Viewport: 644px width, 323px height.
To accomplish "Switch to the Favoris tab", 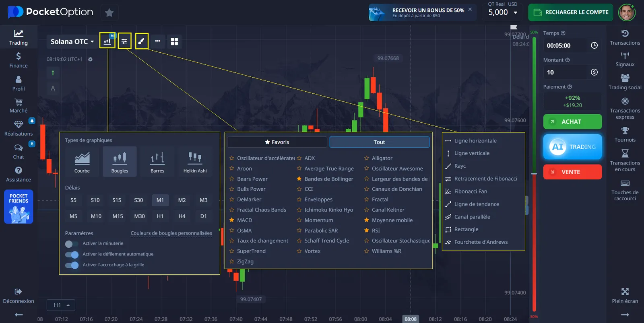I will (x=277, y=142).
